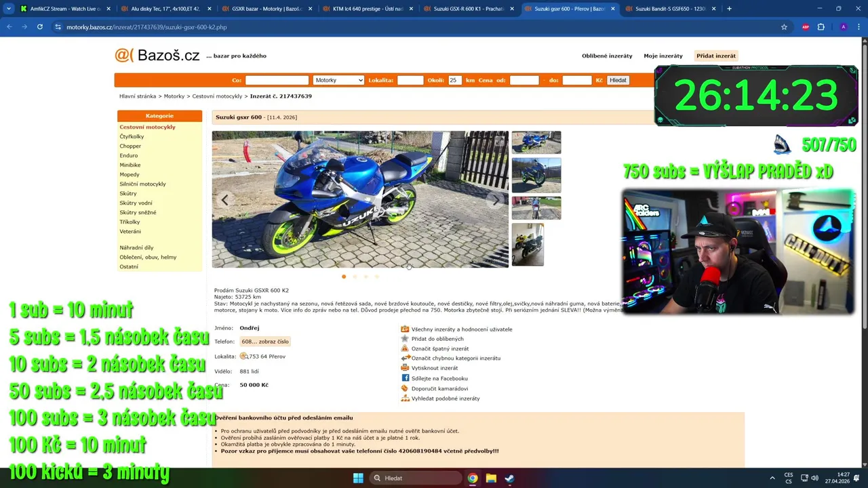Open the Chopper category
Viewport: 868px width, 488px height.
coord(130,146)
